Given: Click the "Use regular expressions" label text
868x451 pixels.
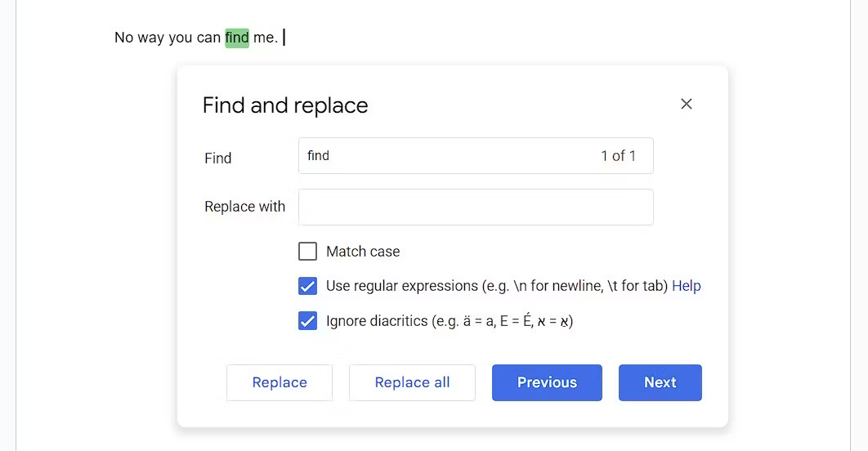Looking at the screenshot, I should click(x=402, y=286).
